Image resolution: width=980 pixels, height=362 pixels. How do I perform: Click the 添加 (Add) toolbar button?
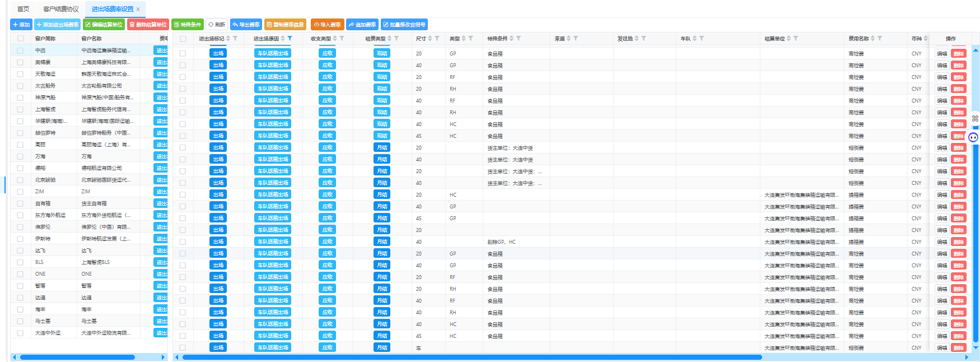(21, 25)
